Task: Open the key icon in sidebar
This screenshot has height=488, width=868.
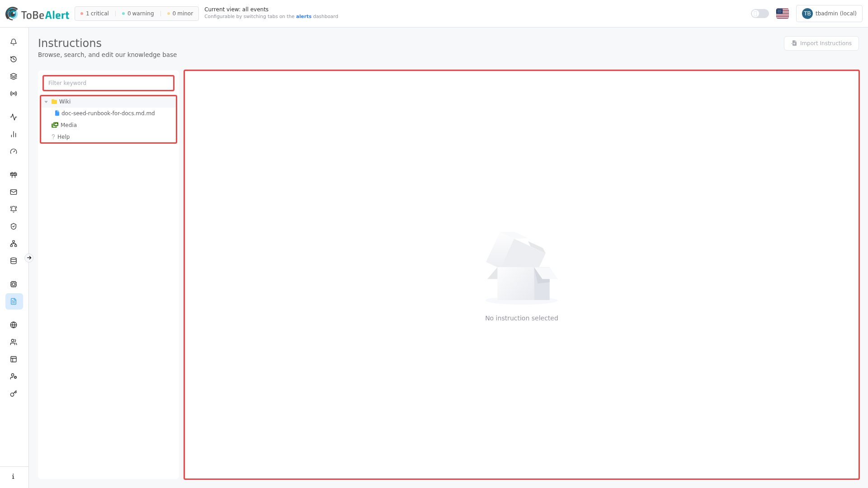Action: [14, 394]
